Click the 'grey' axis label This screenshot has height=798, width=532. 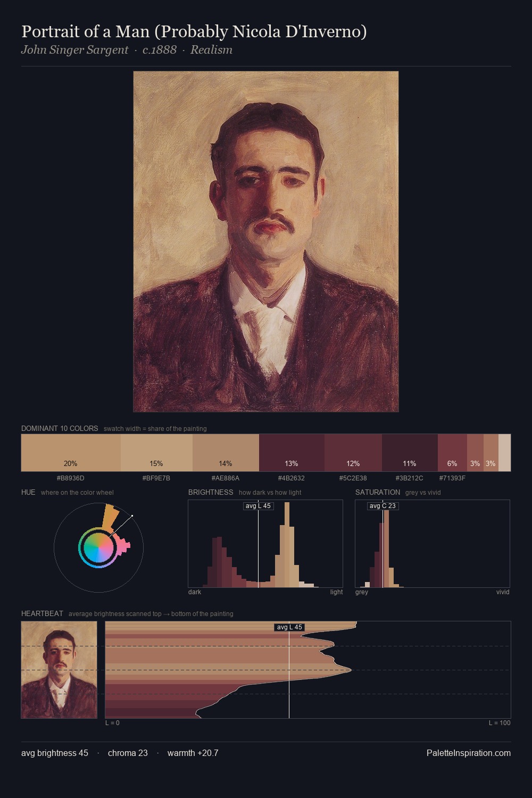pos(362,592)
